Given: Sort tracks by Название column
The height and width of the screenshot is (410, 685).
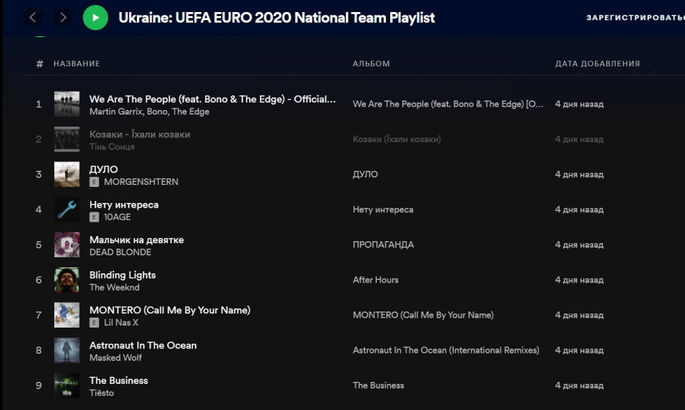Looking at the screenshot, I should click(x=77, y=64).
